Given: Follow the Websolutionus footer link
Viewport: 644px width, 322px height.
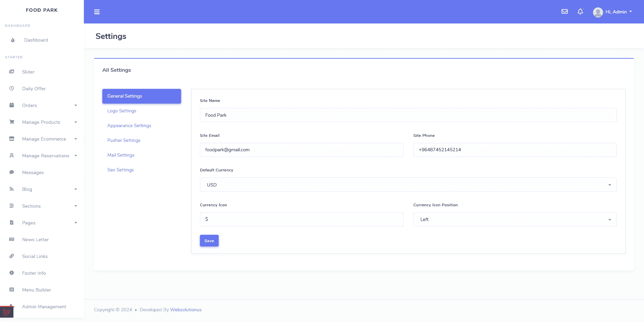Looking at the screenshot, I should coord(185,310).
